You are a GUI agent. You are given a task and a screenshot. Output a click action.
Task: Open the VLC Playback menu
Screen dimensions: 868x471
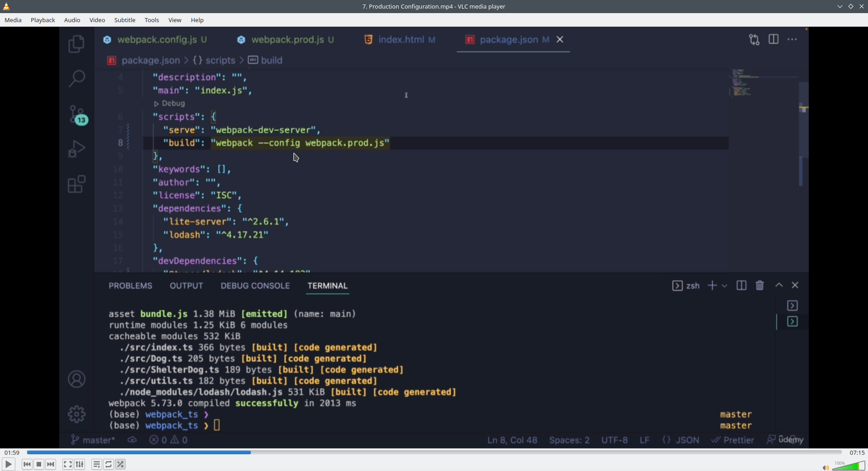click(x=43, y=20)
